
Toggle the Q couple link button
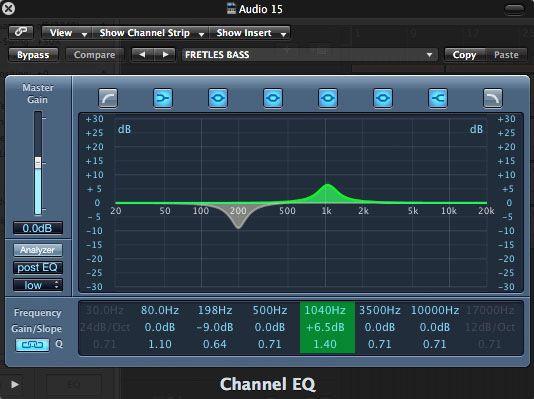[x=32, y=345]
